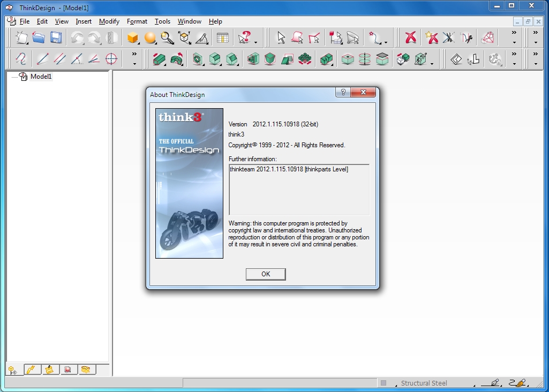Viewport: 549px width, 392px height.
Task: Switch to the third panel tab with note icon
Action: pyautogui.click(x=51, y=370)
